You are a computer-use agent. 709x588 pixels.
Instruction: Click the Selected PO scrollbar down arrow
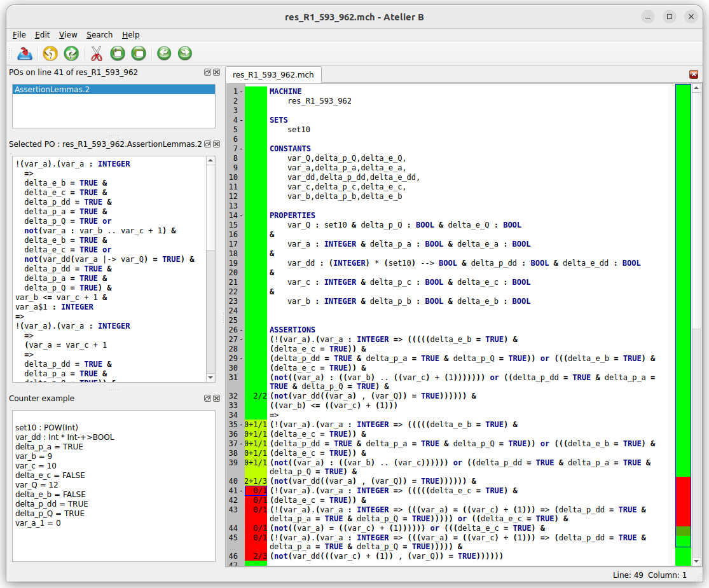pos(210,378)
